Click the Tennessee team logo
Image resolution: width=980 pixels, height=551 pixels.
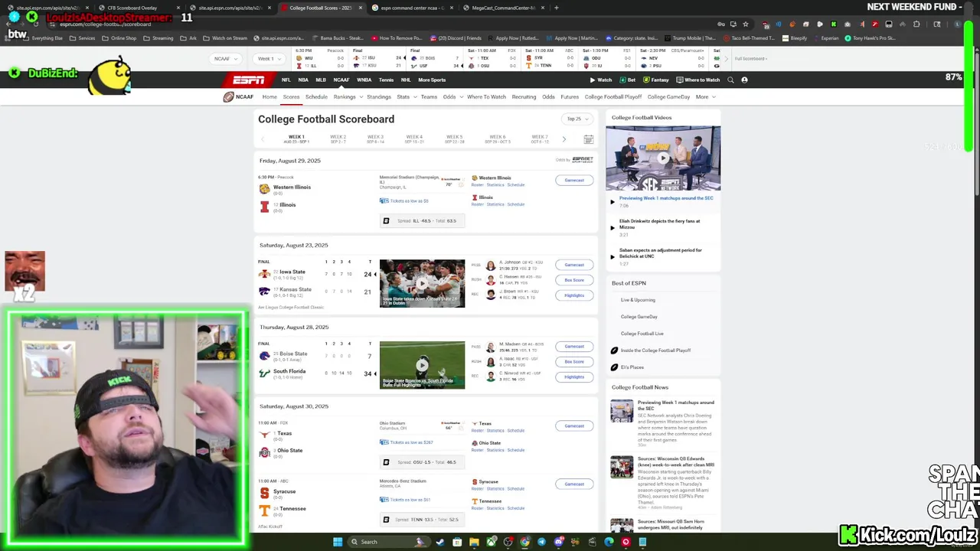tap(264, 510)
